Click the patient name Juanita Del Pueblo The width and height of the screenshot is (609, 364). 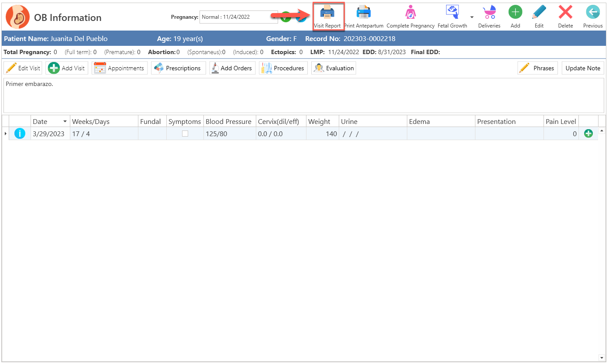[79, 39]
